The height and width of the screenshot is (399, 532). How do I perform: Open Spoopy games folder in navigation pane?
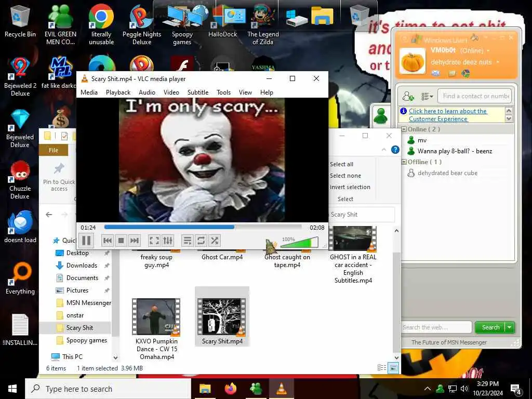87,340
